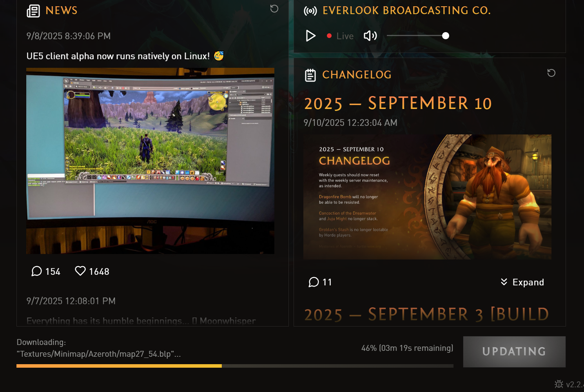Set radio volume using the slider handle

tap(446, 36)
